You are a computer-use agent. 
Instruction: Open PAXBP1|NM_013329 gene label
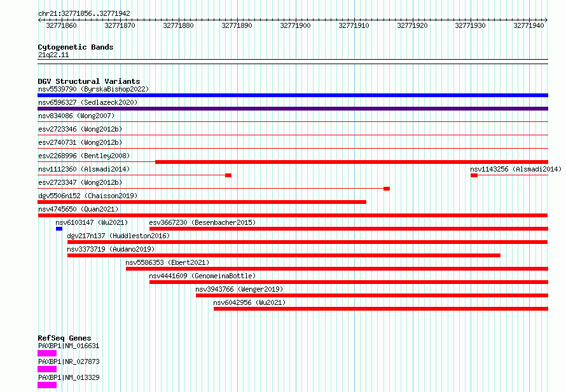69,377
